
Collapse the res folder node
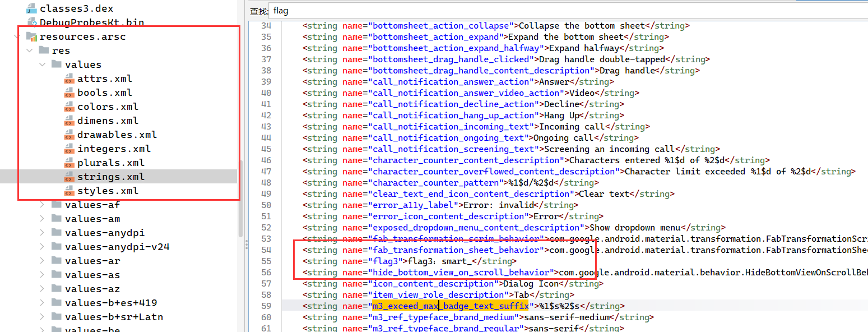coord(30,50)
